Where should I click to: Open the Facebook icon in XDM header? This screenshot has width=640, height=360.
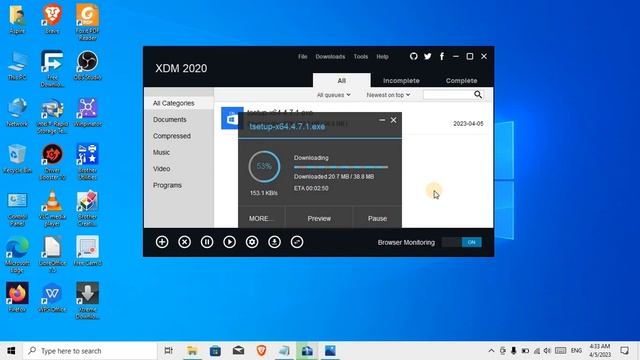442,56
